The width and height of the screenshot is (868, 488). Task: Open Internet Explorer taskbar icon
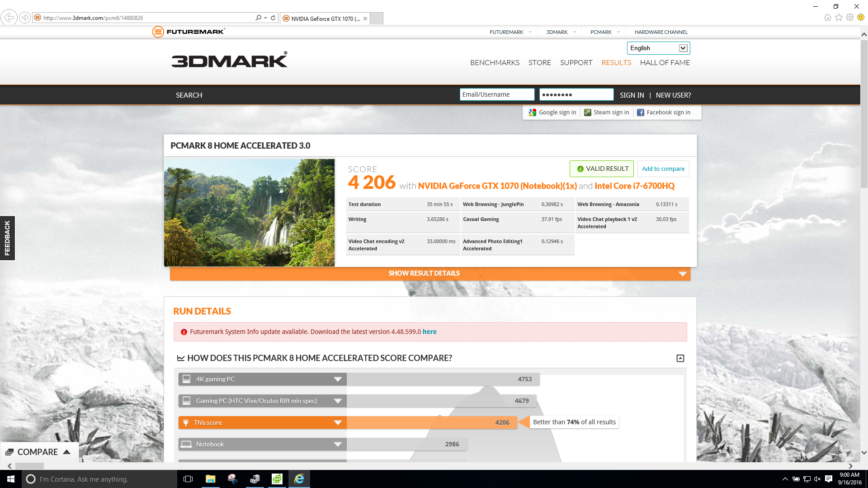299,479
